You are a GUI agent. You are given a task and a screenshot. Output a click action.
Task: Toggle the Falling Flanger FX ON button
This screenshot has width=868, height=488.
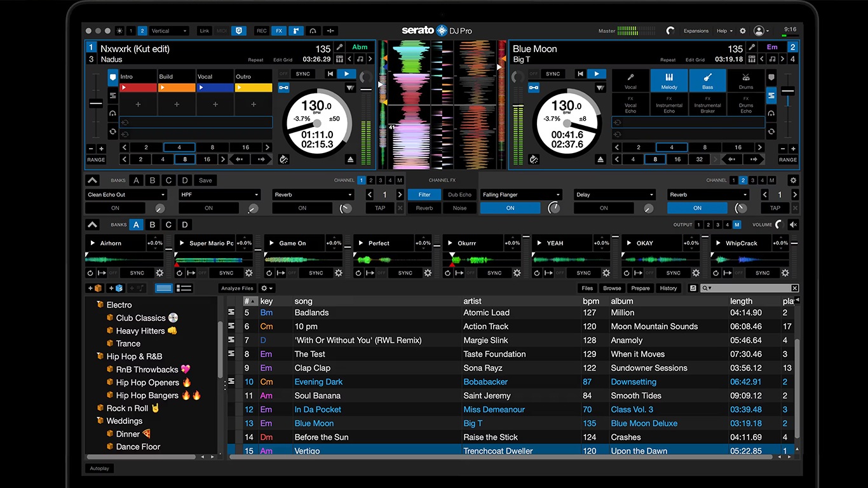click(510, 208)
